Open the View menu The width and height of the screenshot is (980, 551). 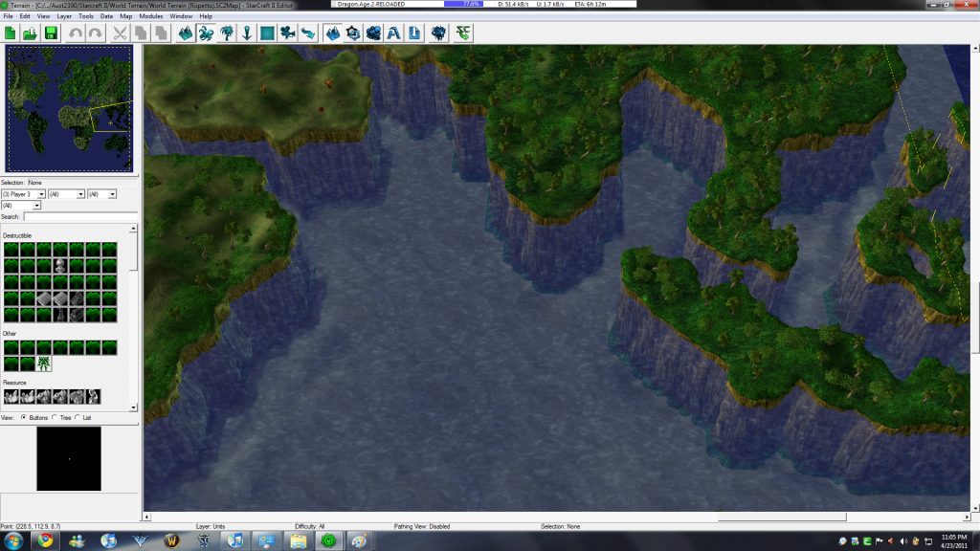click(x=43, y=16)
